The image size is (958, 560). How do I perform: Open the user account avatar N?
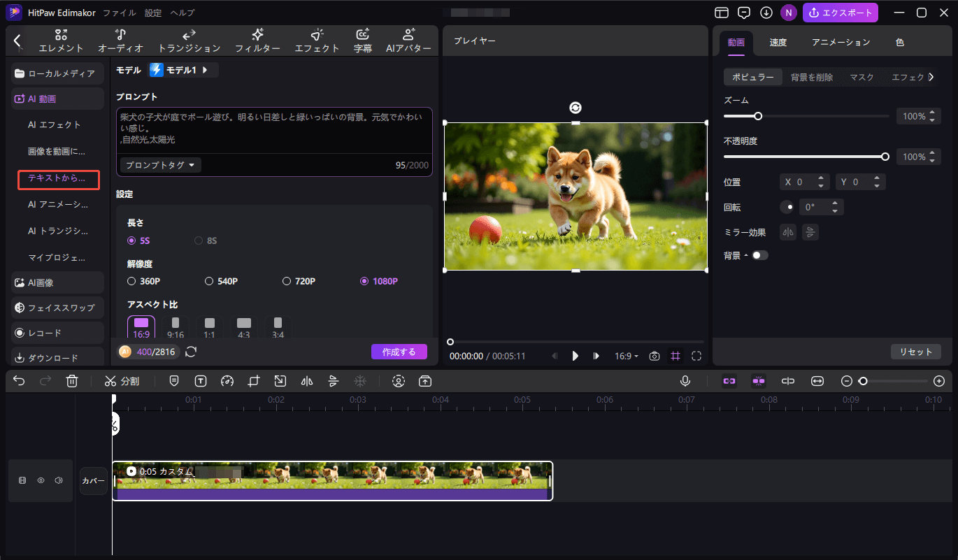pyautogui.click(x=789, y=13)
